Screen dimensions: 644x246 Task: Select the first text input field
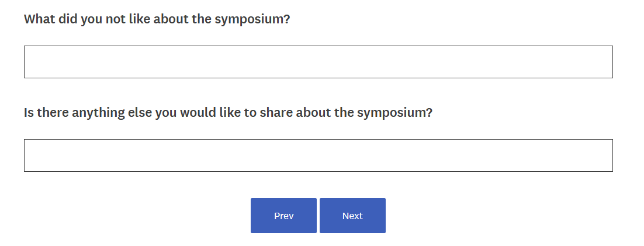tap(318, 62)
